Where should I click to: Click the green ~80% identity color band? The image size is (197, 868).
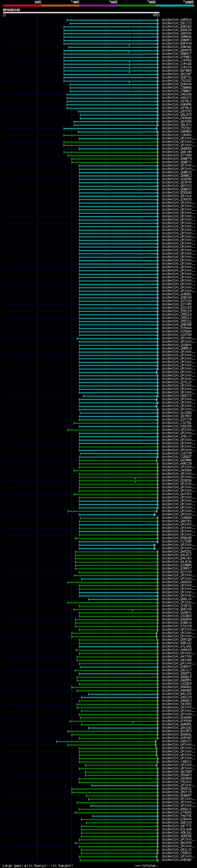137,6
